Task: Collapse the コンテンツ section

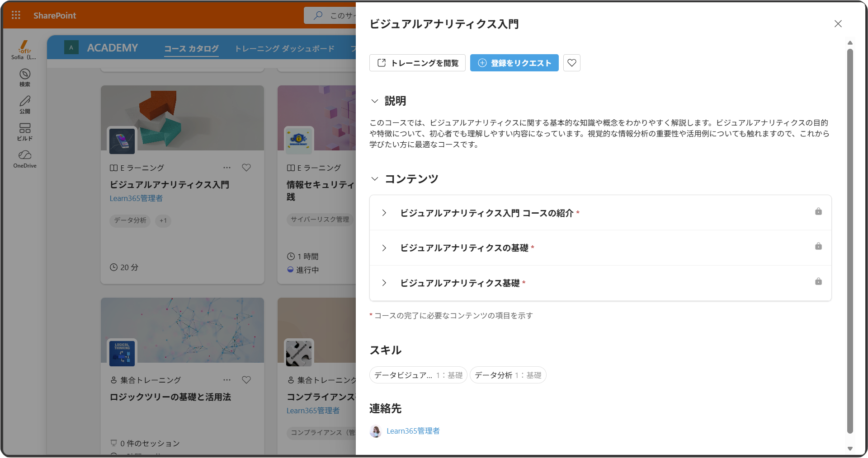Action: click(x=375, y=179)
